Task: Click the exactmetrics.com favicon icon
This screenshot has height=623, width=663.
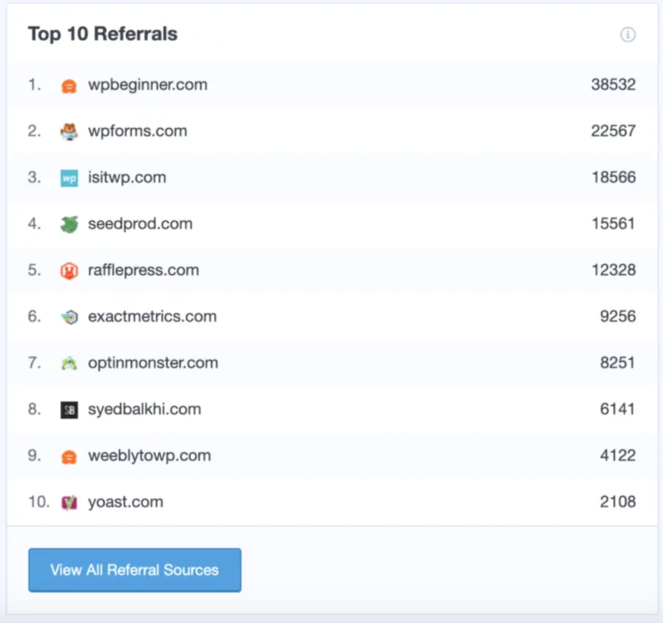Action: pos(69,317)
